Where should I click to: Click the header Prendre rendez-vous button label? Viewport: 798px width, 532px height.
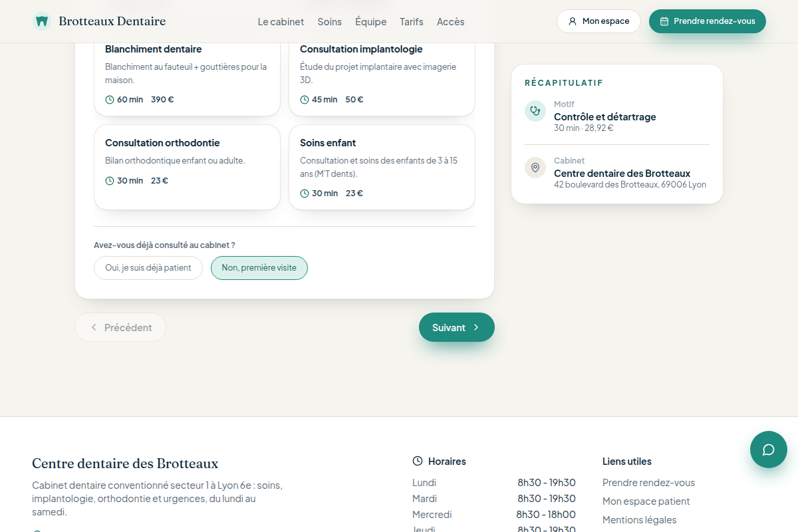(x=714, y=21)
